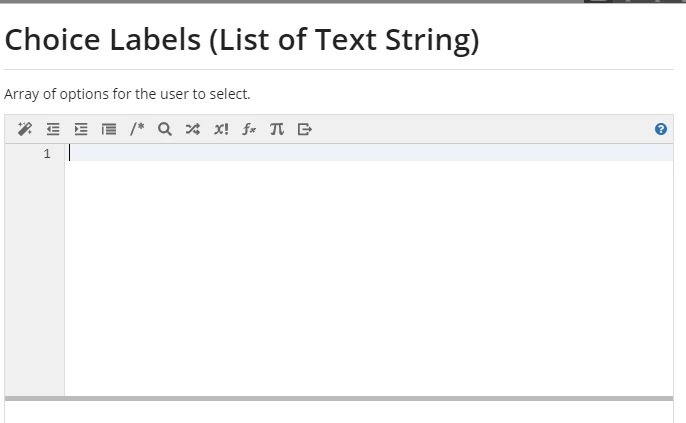Decrease indent with the outdent icon
The height and width of the screenshot is (423, 686).
pyautogui.click(x=53, y=129)
